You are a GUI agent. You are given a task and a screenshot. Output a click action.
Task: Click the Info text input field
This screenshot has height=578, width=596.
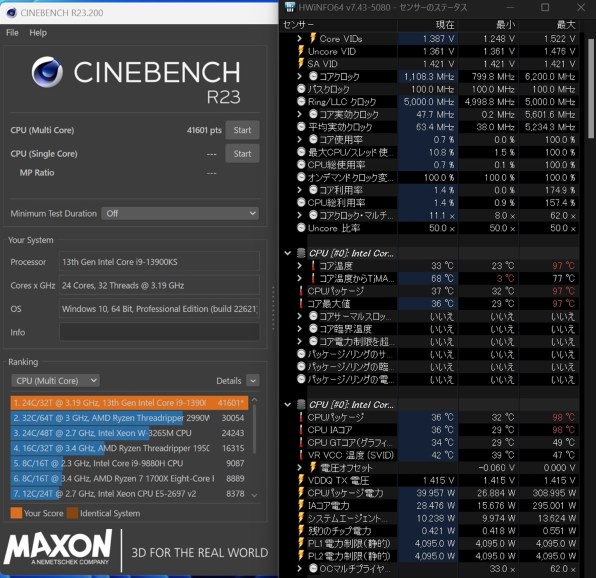coord(160,332)
